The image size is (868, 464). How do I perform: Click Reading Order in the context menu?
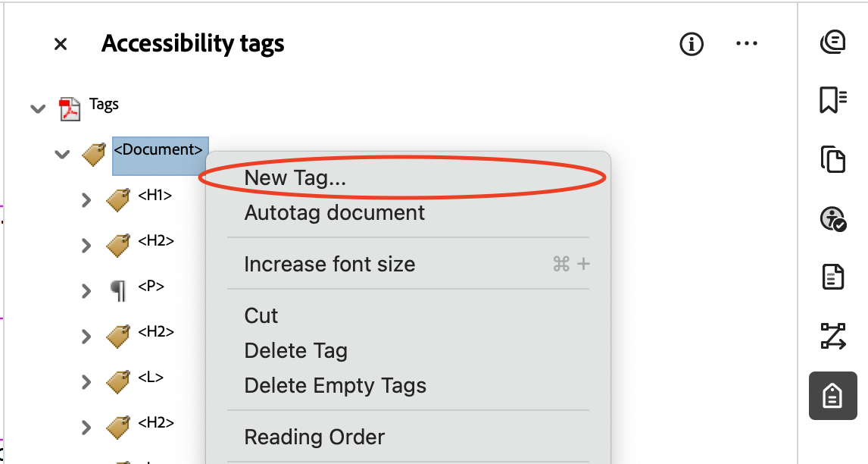[314, 437]
